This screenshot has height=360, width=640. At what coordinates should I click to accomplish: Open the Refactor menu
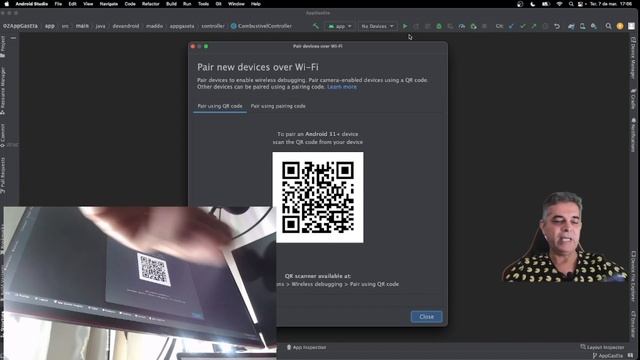(151, 4)
